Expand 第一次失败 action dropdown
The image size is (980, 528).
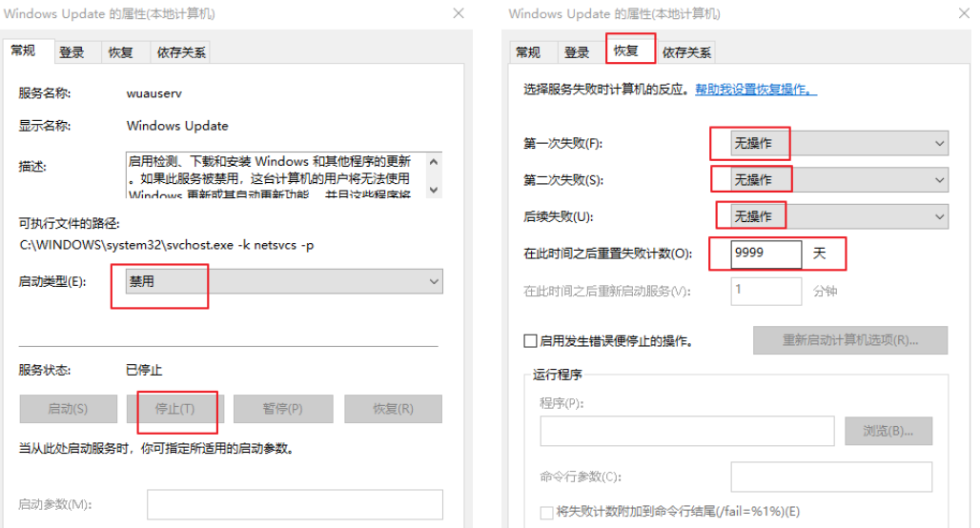[839, 143]
